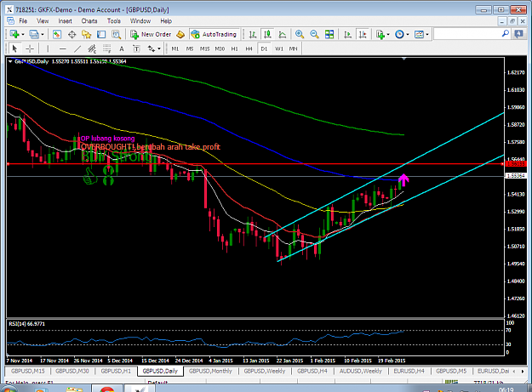
Task: Expand the indicators dropdown arrow
Action: tap(388, 35)
